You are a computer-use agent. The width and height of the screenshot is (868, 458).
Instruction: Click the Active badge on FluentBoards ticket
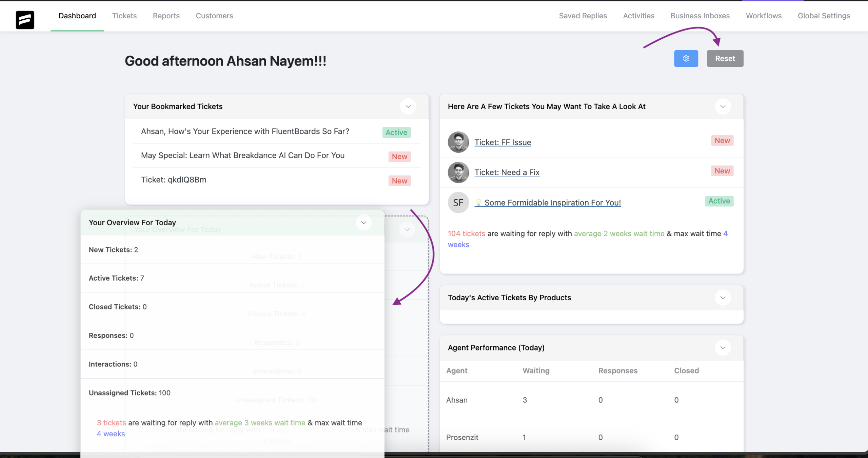point(396,132)
